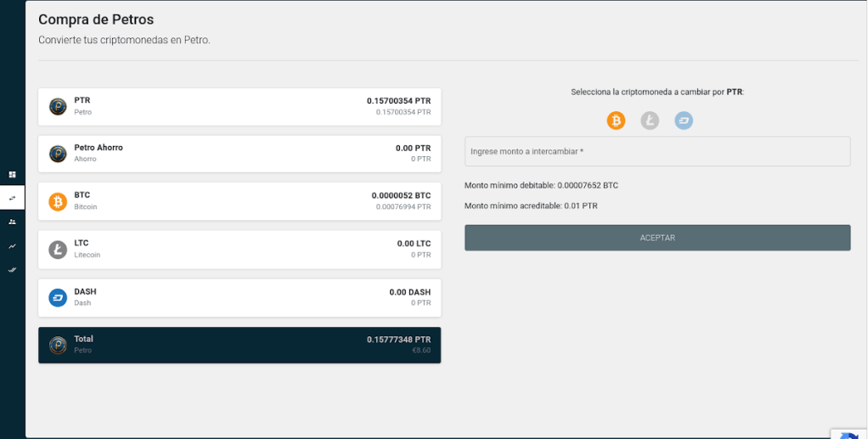The image size is (868, 439).
Task: Click the gray Litecoin icon in LTC row
Action: click(58, 250)
